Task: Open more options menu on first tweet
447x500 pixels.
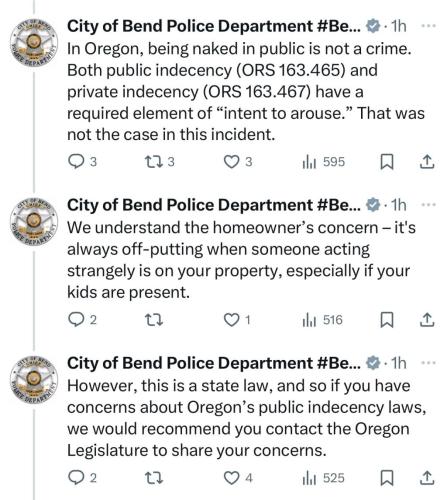Action: 429,26
